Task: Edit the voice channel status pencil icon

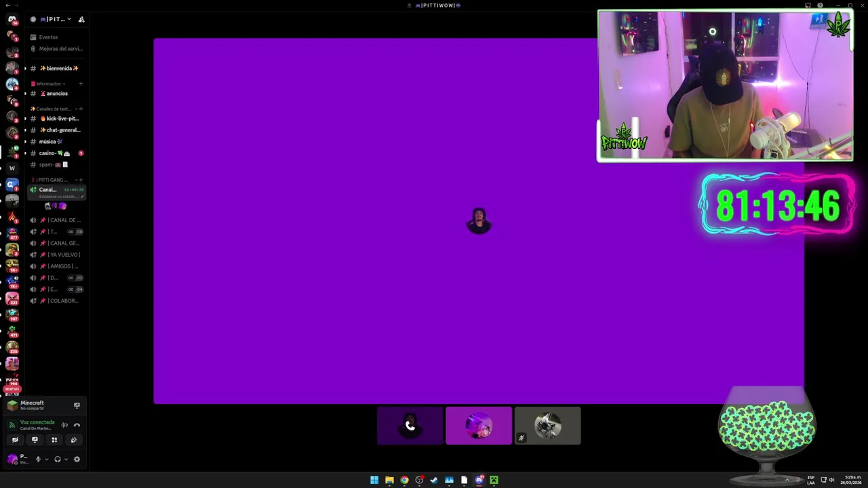Action: click(x=83, y=197)
